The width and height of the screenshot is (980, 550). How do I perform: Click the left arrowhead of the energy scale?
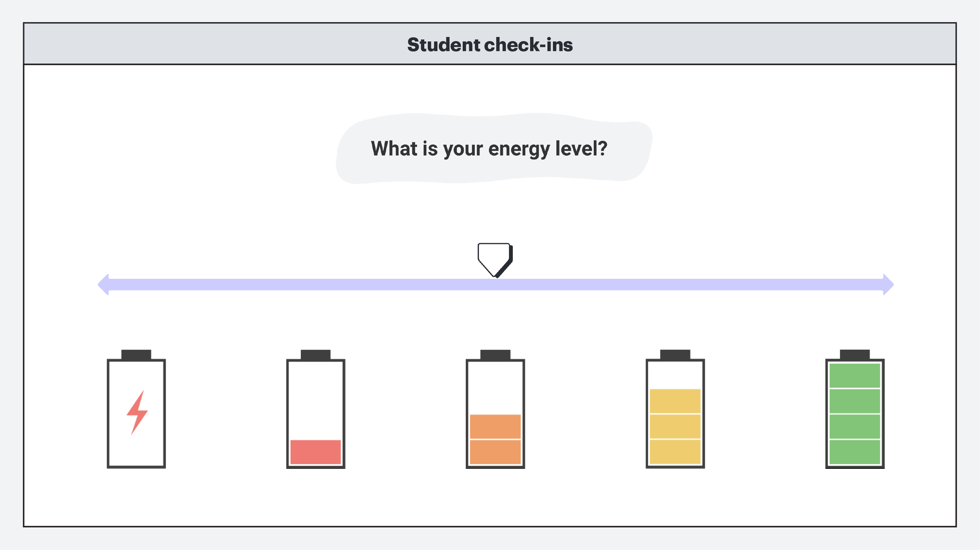tap(103, 284)
